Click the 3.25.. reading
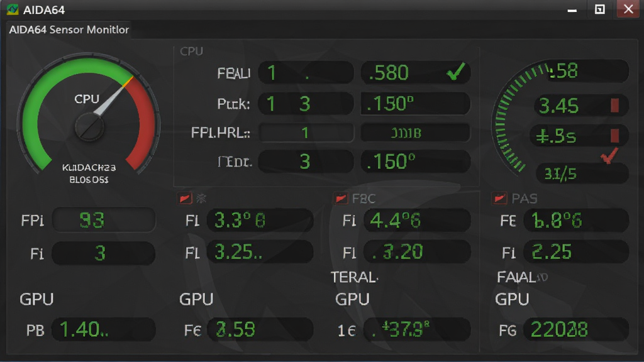Screen dimensions: 644x362 260,251
